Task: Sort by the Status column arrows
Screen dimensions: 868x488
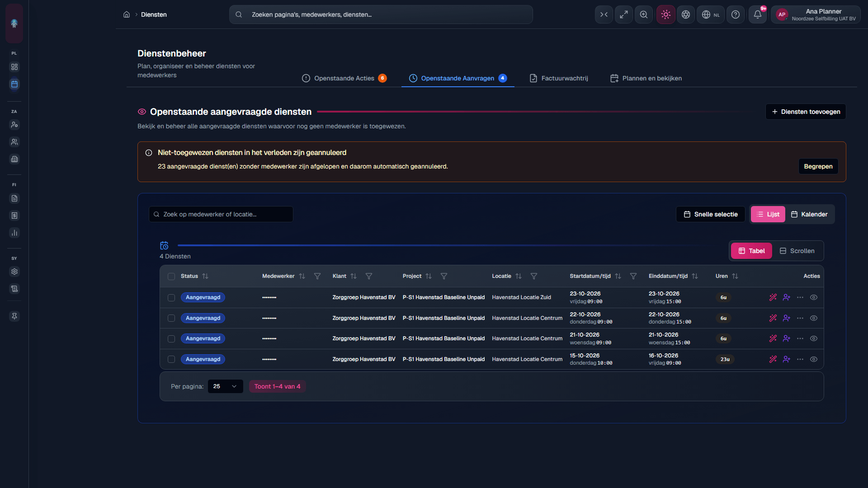Action: tap(205, 276)
